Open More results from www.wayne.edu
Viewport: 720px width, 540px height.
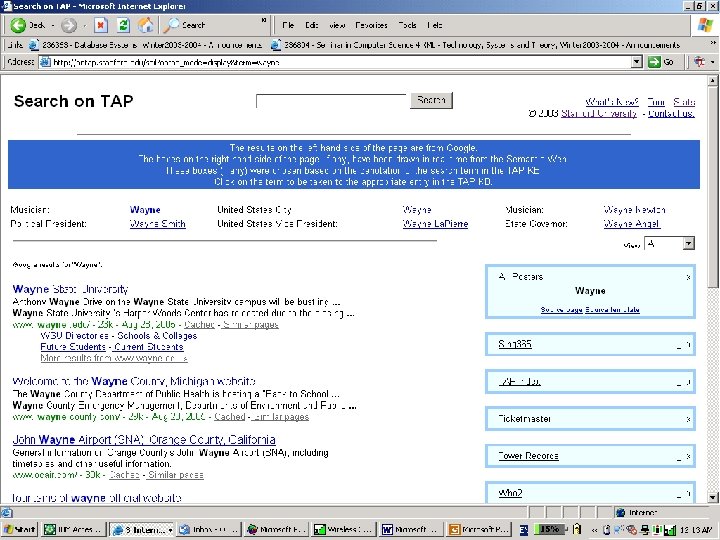[x=114, y=358]
